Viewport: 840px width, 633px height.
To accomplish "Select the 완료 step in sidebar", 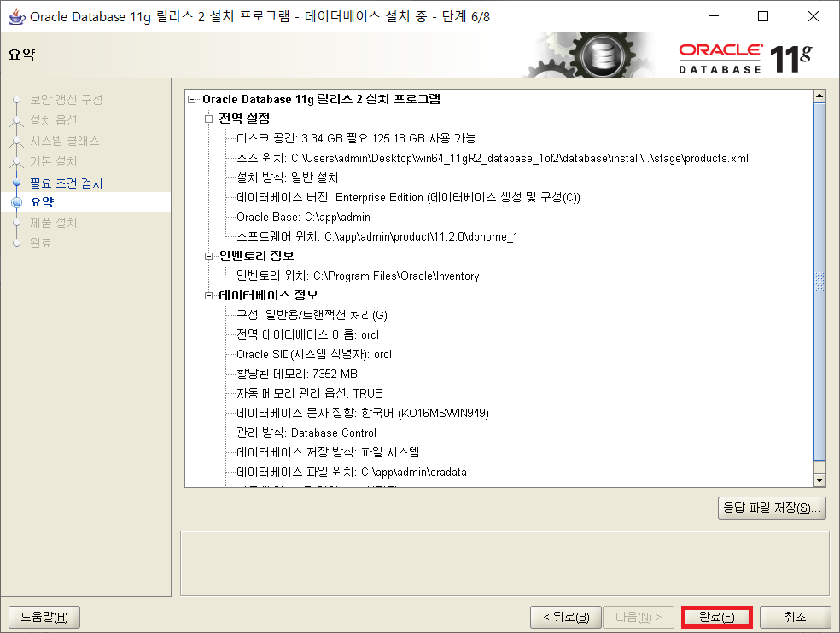I will tap(41, 243).
